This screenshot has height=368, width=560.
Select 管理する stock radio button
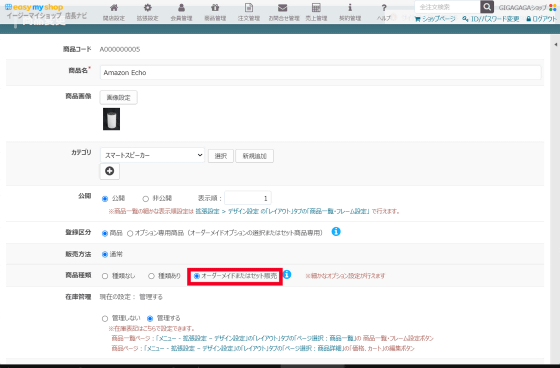coord(150,318)
